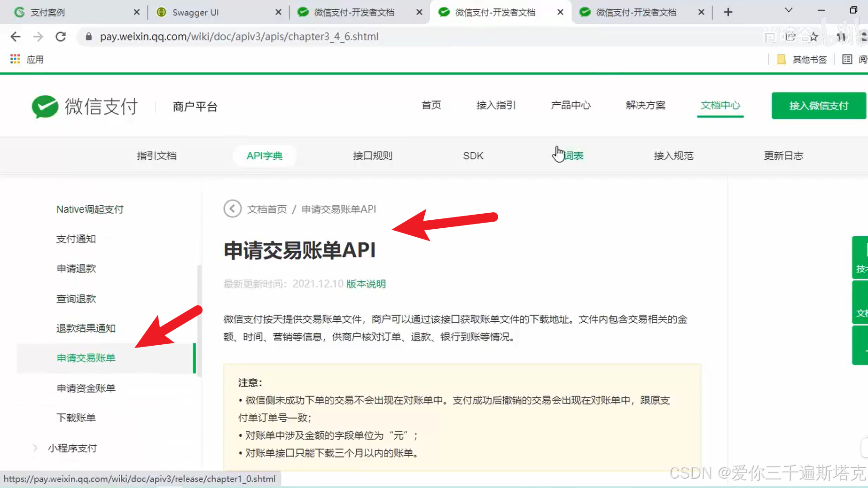The image size is (868, 488).
Task: Switch to the Swagger UI tab
Action: point(216,12)
